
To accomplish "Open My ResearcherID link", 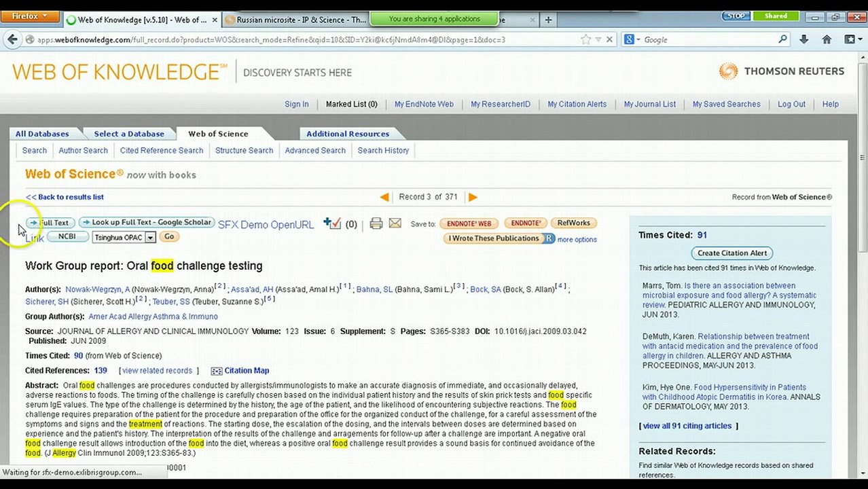I will tap(501, 104).
